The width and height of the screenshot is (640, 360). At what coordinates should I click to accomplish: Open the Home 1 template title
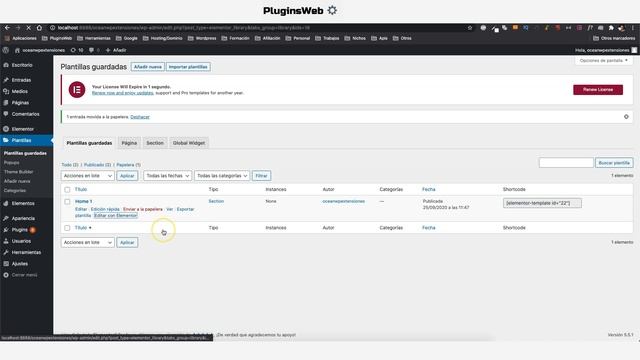coord(84,202)
